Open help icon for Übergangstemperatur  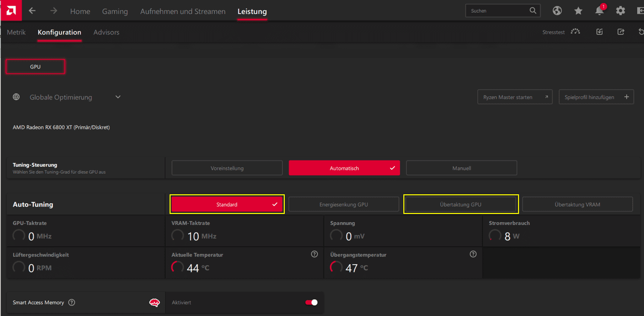[473, 254]
